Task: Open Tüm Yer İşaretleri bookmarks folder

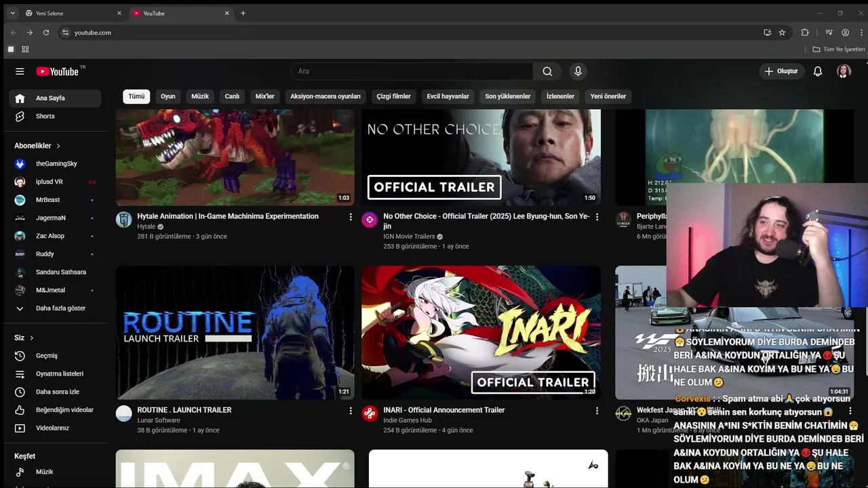Action: pyautogui.click(x=839, y=49)
